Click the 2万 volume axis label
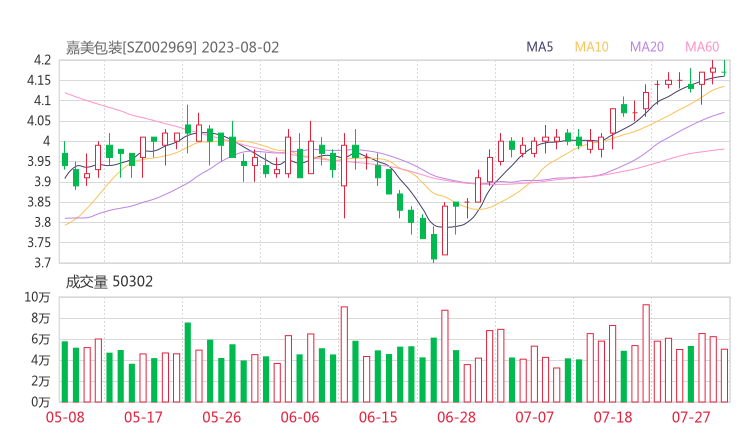The height and width of the screenshot is (440, 740). click(41, 381)
